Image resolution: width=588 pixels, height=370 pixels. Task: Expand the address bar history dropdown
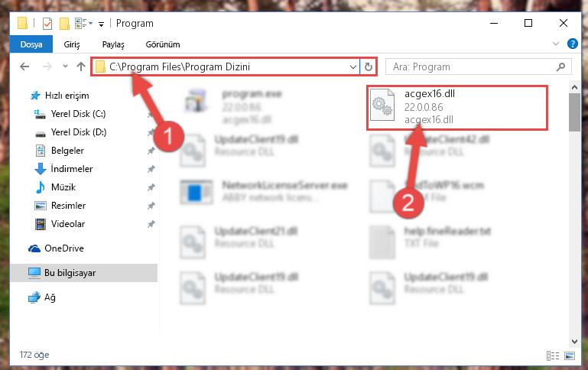[x=352, y=67]
